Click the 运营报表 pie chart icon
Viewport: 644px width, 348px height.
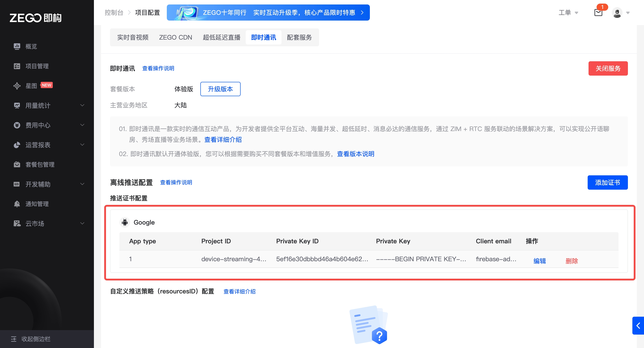pos(17,145)
